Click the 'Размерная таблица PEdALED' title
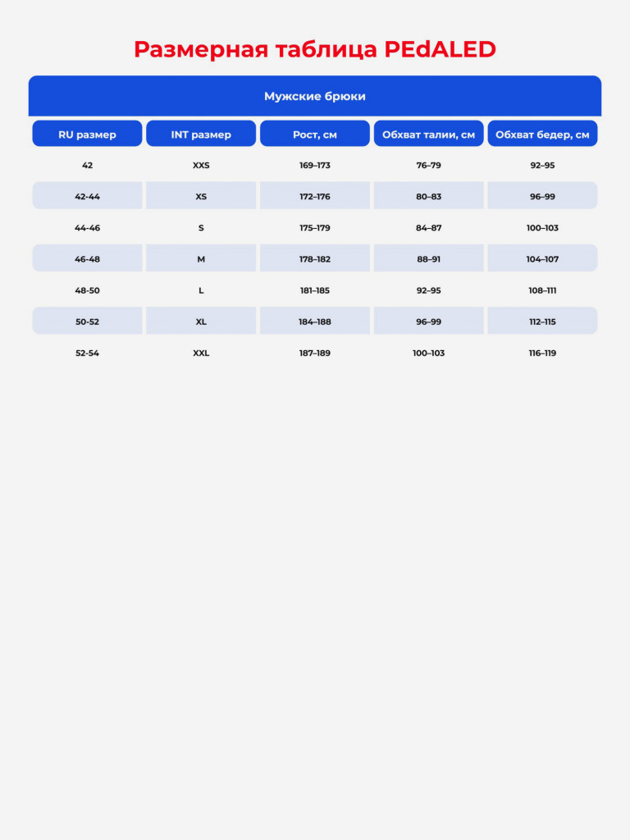This screenshot has height=840, width=630. [x=315, y=49]
